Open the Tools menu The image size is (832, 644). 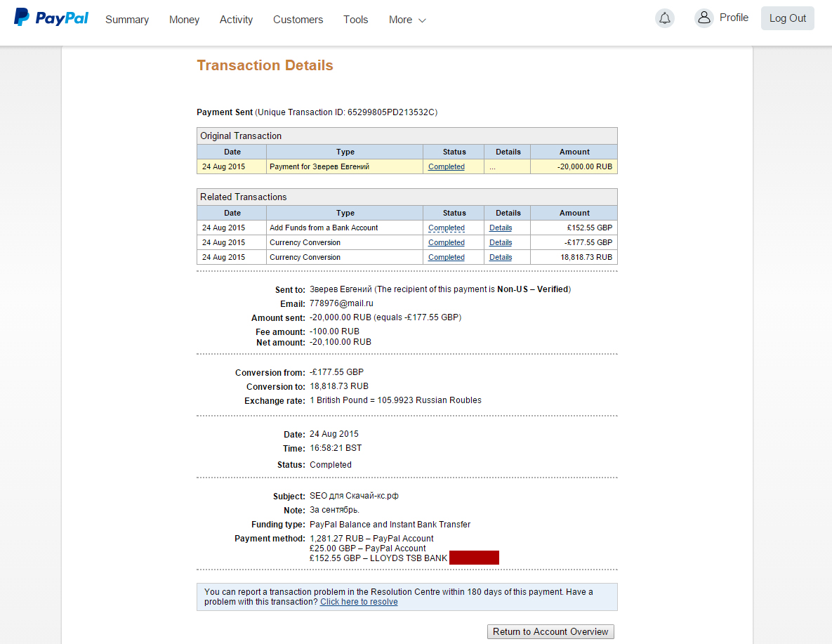coord(355,20)
